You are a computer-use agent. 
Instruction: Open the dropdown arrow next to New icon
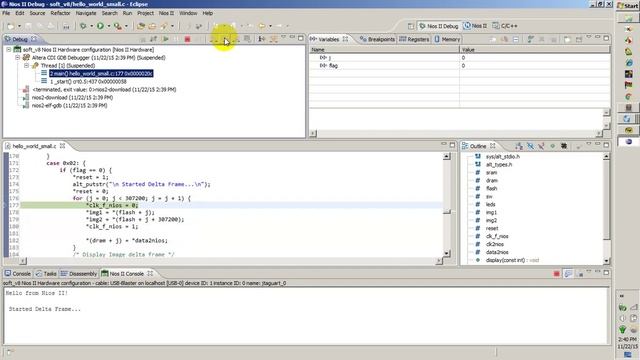pos(19,26)
